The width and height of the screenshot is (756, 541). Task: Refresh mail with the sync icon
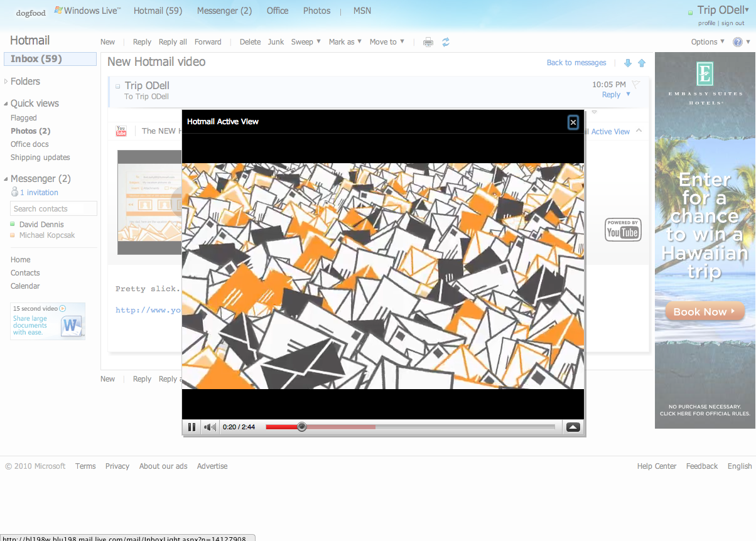tap(446, 42)
